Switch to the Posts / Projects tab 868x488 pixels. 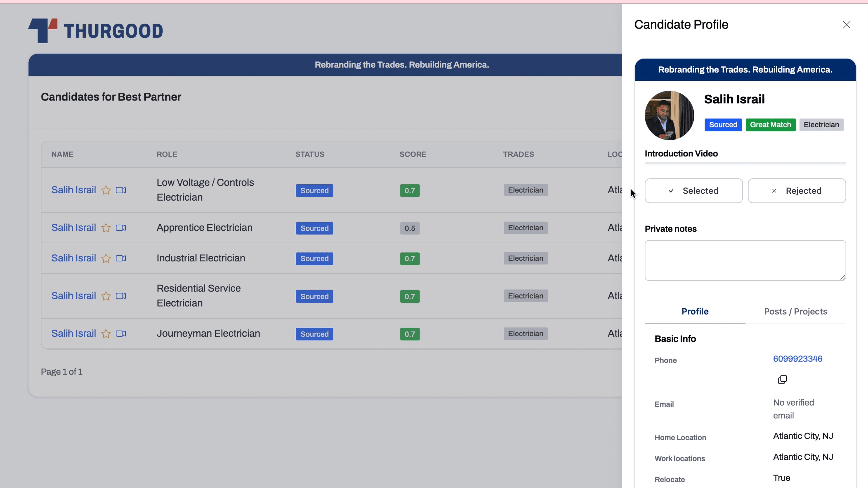click(795, 312)
